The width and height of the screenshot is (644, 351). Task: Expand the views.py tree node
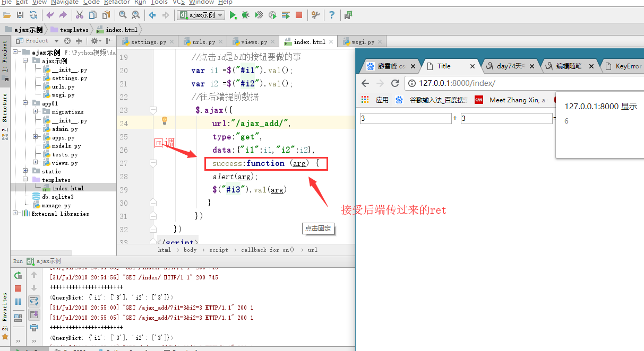click(36, 163)
